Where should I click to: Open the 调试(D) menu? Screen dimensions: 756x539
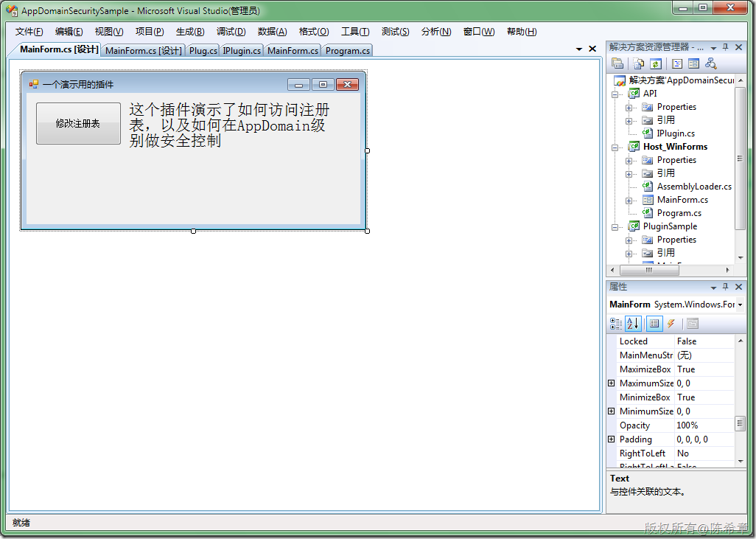coord(231,32)
